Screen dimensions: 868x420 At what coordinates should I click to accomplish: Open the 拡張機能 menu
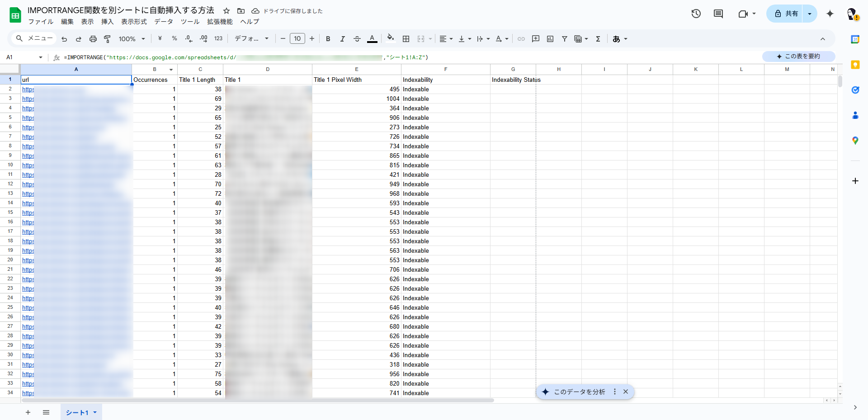pyautogui.click(x=220, y=22)
